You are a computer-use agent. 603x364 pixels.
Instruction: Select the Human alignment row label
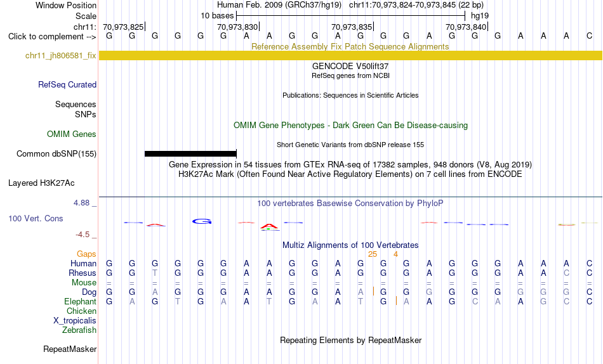(83, 264)
